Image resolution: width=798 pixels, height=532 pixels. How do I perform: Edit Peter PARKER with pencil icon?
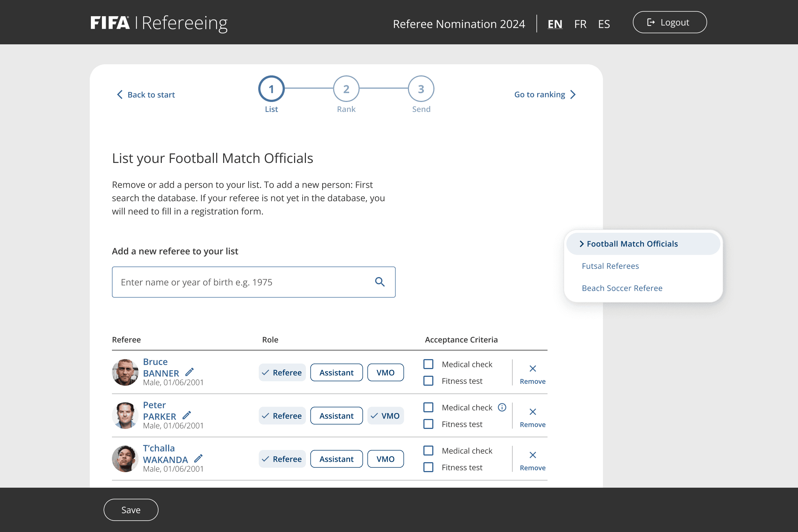pos(187,415)
